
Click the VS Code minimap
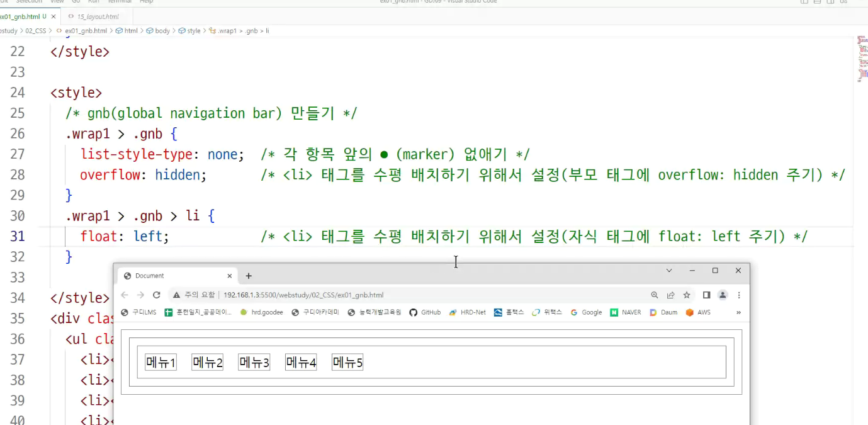click(862, 59)
